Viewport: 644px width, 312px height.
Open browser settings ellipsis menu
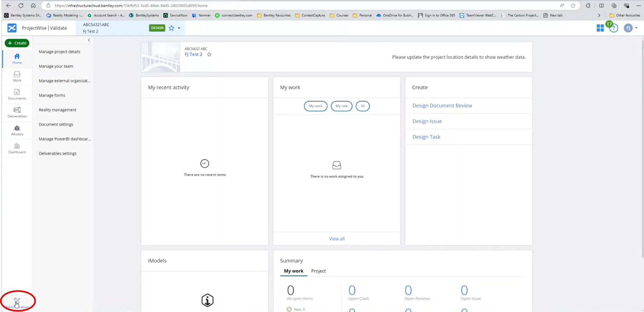(638, 5)
